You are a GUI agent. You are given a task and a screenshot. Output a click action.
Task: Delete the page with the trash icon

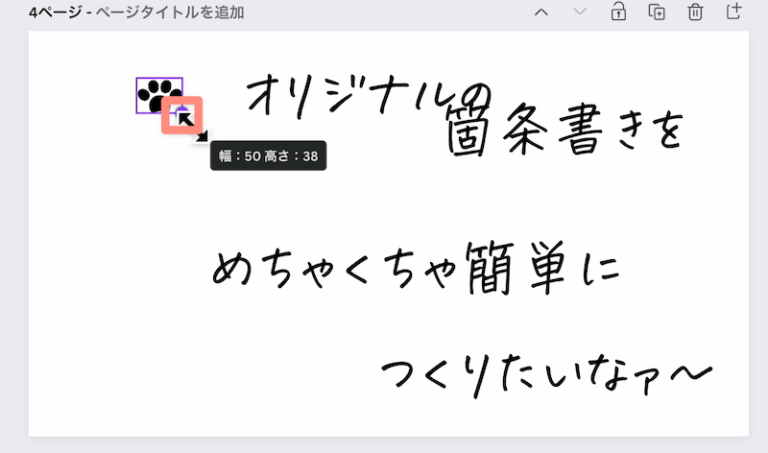(x=695, y=12)
